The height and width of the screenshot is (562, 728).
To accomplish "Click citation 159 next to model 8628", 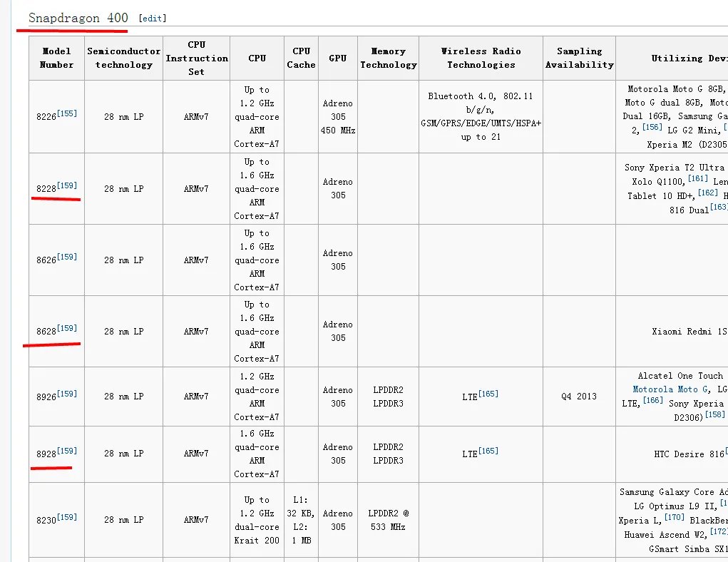I will pyautogui.click(x=67, y=329).
